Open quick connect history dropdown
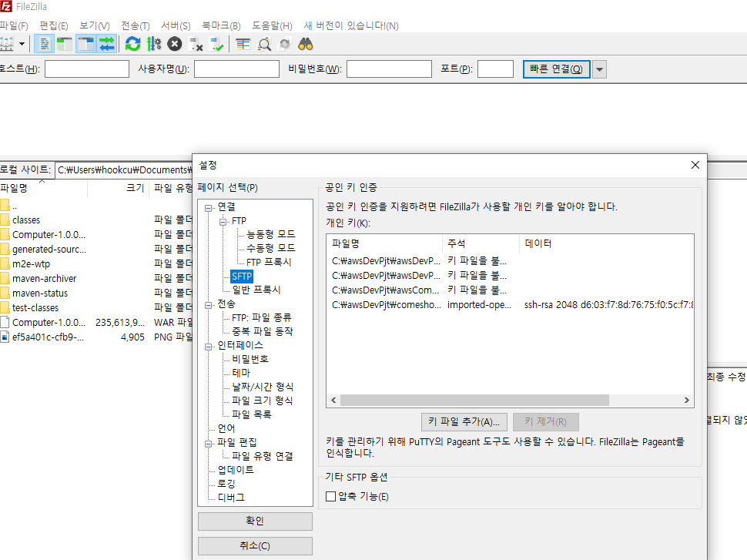This screenshot has width=747, height=560. (x=599, y=69)
